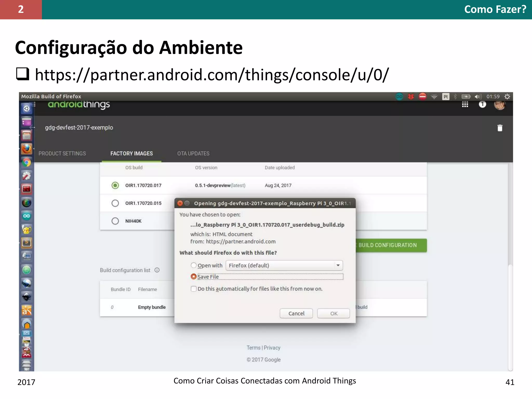The width and height of the screenshot is (532, 399).
Task: Check Do this automatically for files
Action: [x=194, y=289]
